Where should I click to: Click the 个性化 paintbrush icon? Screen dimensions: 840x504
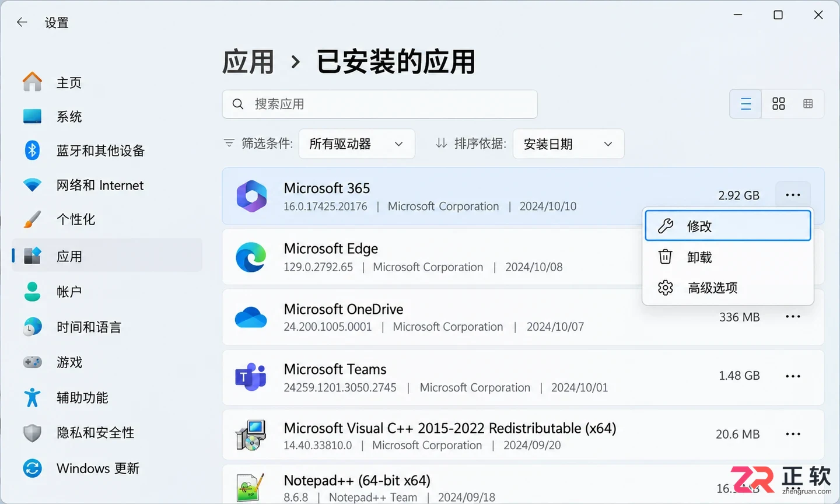[x=32, y=219]
